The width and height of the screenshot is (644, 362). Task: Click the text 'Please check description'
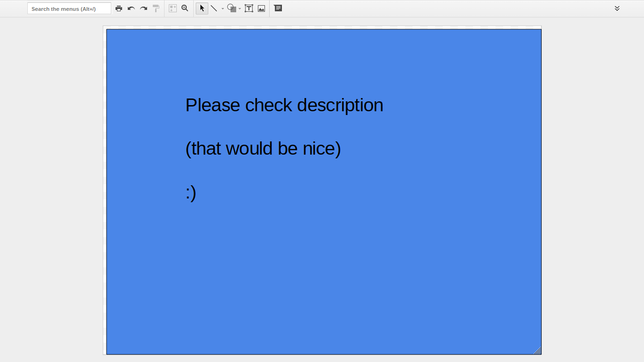click(284, 105)
